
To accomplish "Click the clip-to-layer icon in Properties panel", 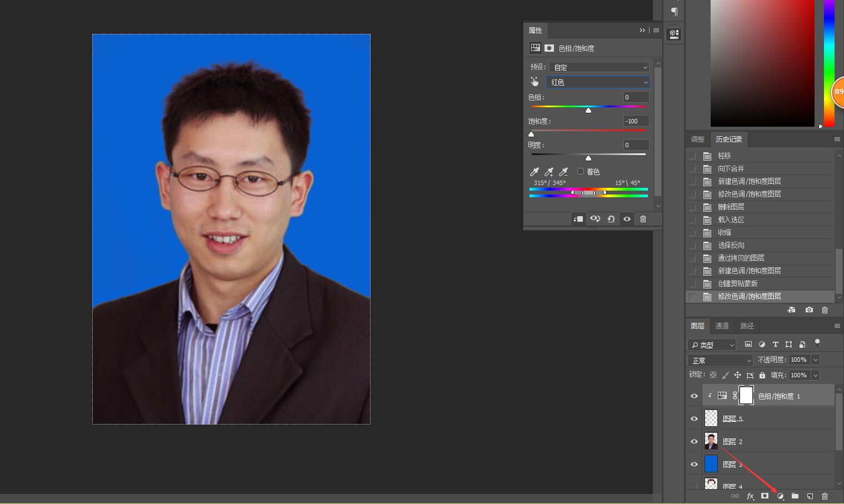I will (578, 218).
